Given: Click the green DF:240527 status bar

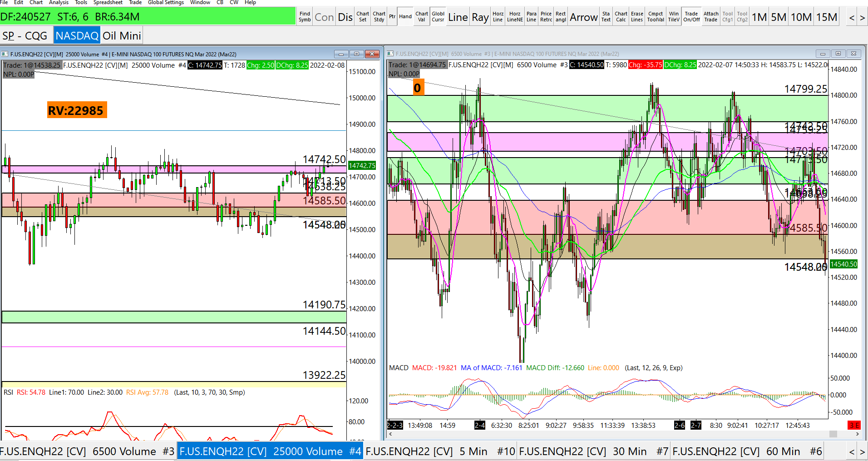Looking at the screenshot, I should (x=148, y=17).
